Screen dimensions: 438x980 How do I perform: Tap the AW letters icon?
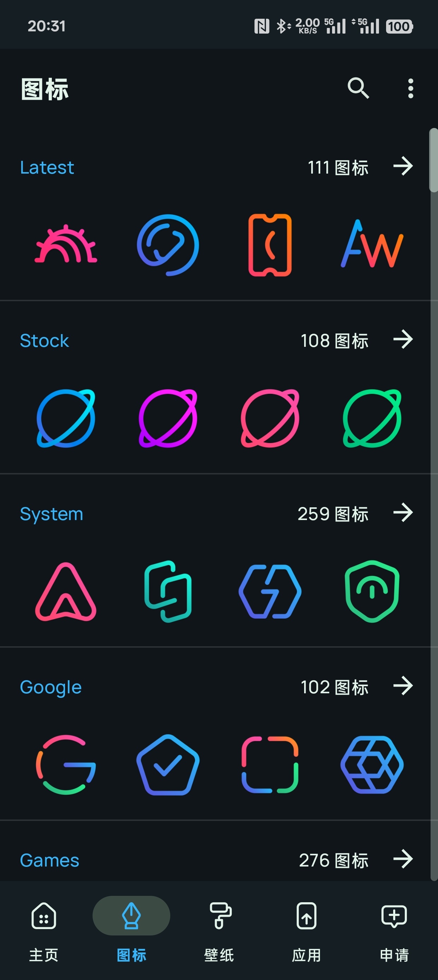click(372, 245)
